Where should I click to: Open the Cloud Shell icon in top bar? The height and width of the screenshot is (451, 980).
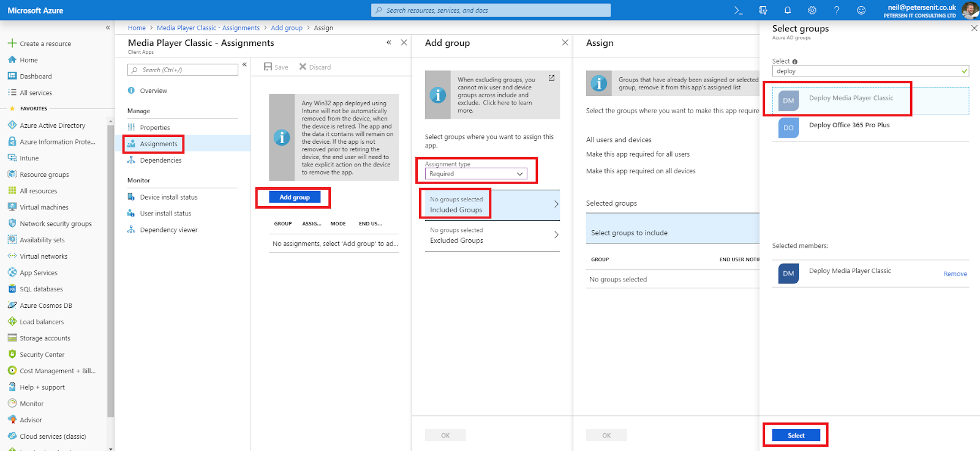pos(739,10)
